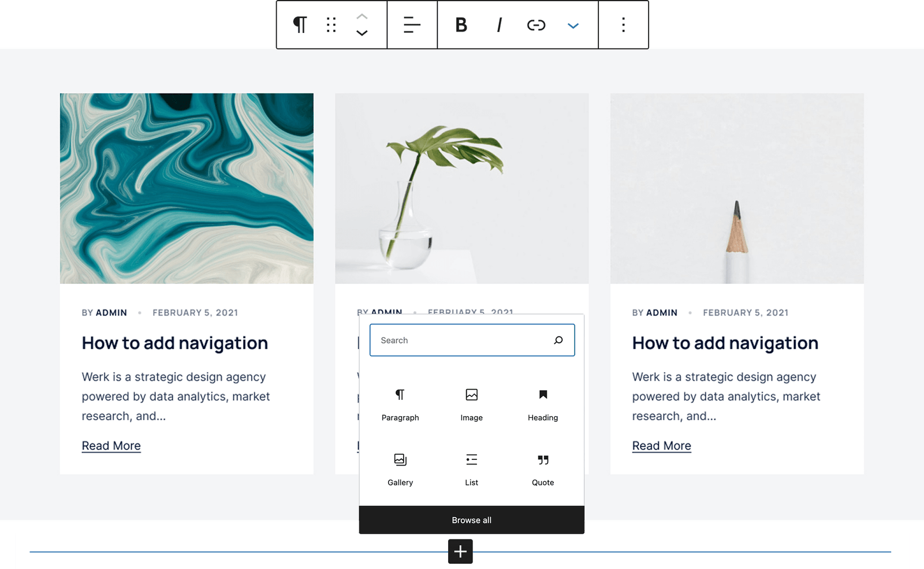Insert a Quote block

(542, 467)
